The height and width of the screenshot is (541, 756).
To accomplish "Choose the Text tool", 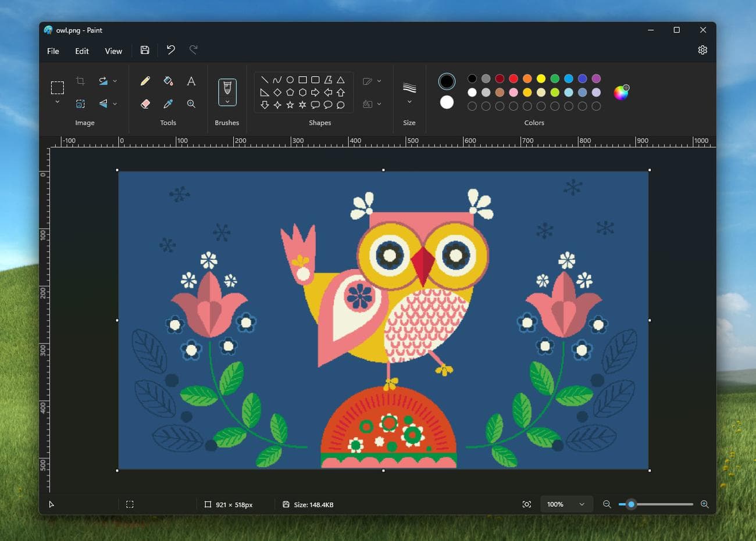I will [x=191, y=81].
